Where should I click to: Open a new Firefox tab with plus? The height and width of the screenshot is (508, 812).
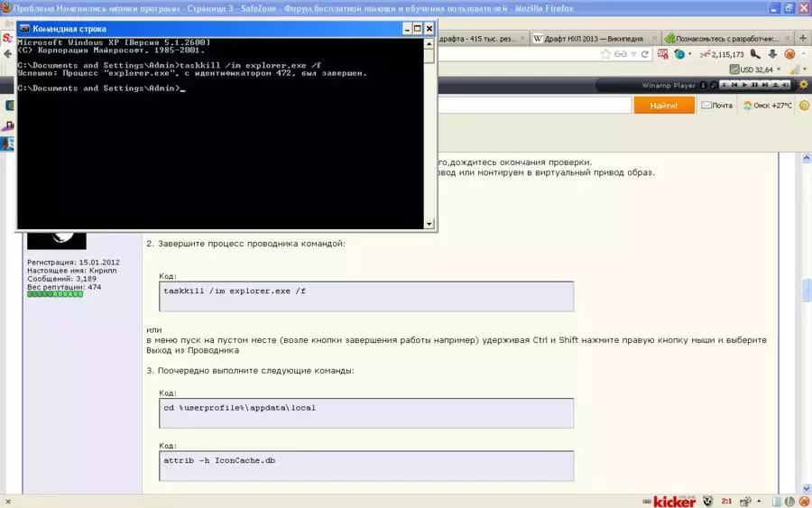tap(803, 38)
